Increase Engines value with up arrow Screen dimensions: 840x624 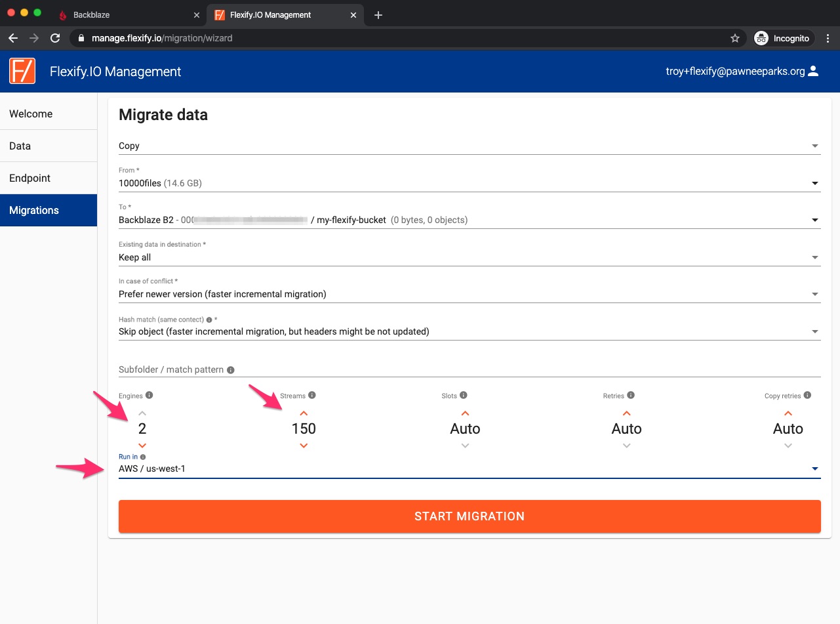(x=142, y=413)
